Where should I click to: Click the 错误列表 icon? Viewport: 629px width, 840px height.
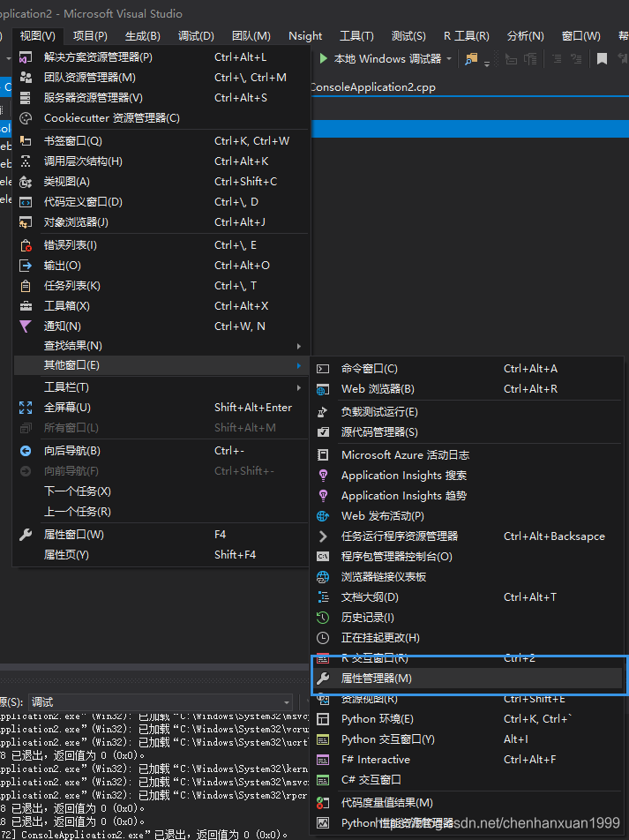coord(26,245)
